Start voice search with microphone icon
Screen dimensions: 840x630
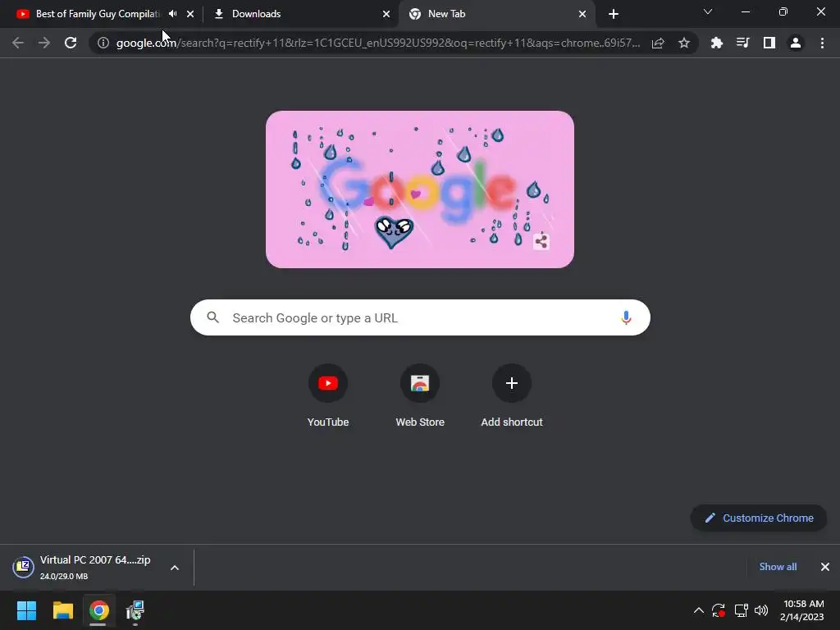[x=626, y=317]
